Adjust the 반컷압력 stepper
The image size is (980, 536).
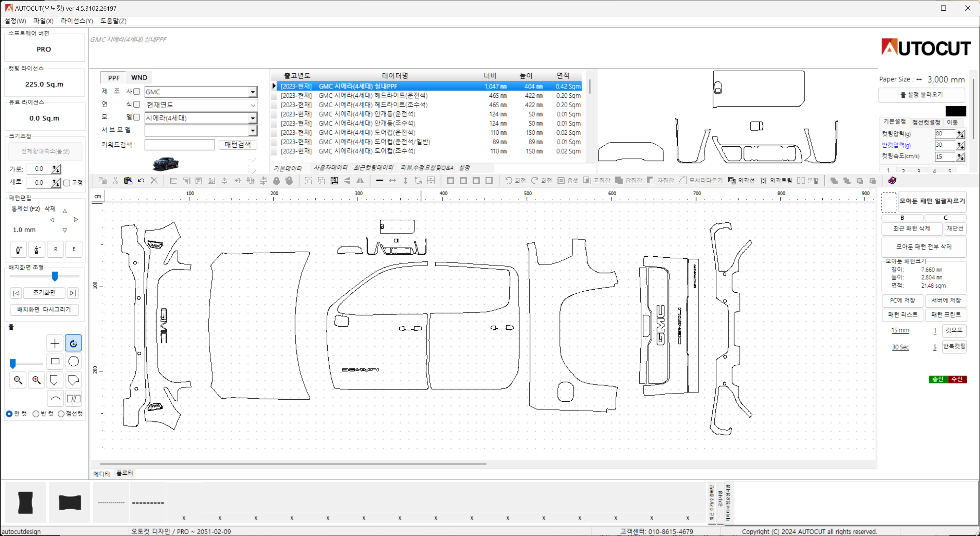point(960,145)
